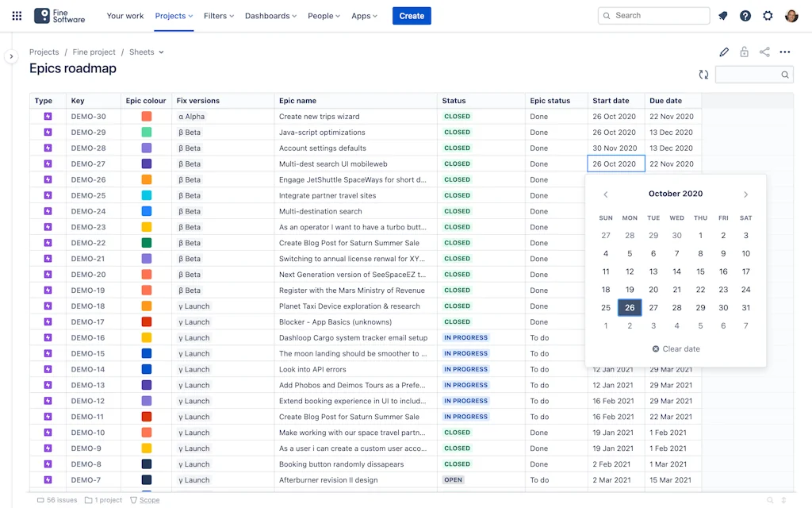The height and width of the screenshot is (508, 812).
Task: Open the app switcher grid icon
Action: [17, 16]
